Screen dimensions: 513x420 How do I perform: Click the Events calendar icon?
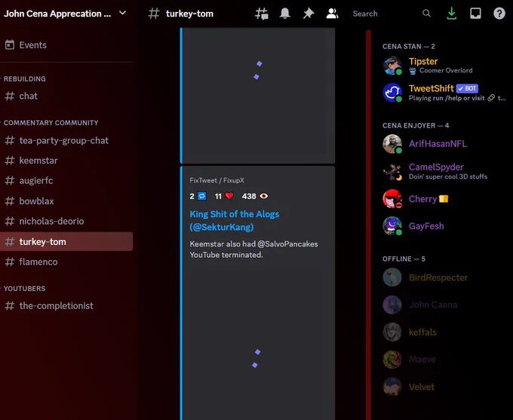pos(10,44)
